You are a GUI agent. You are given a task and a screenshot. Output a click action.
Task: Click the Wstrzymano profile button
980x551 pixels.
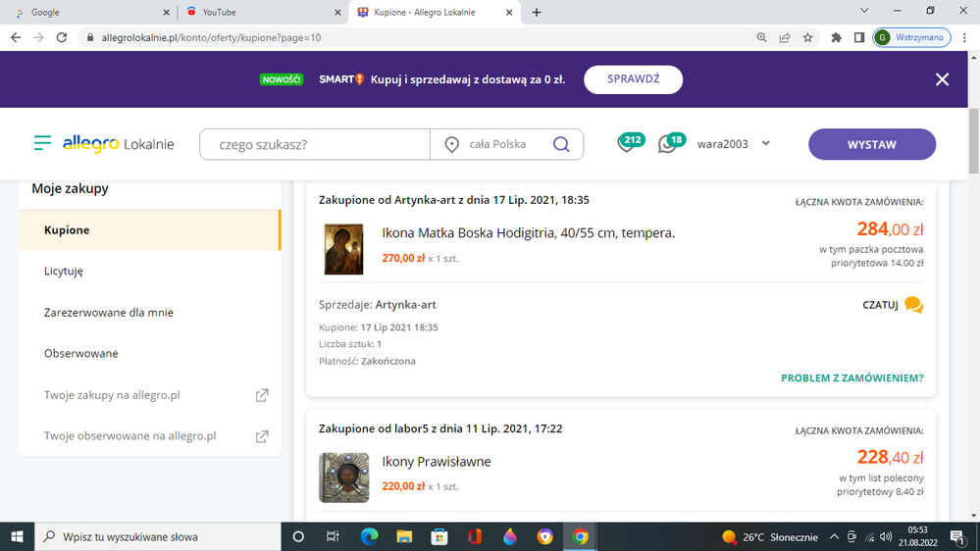pos(912,37)
